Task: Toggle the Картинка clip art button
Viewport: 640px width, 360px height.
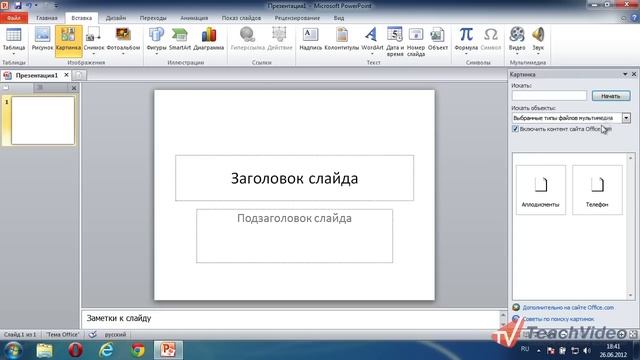Action: click(69, 40)
